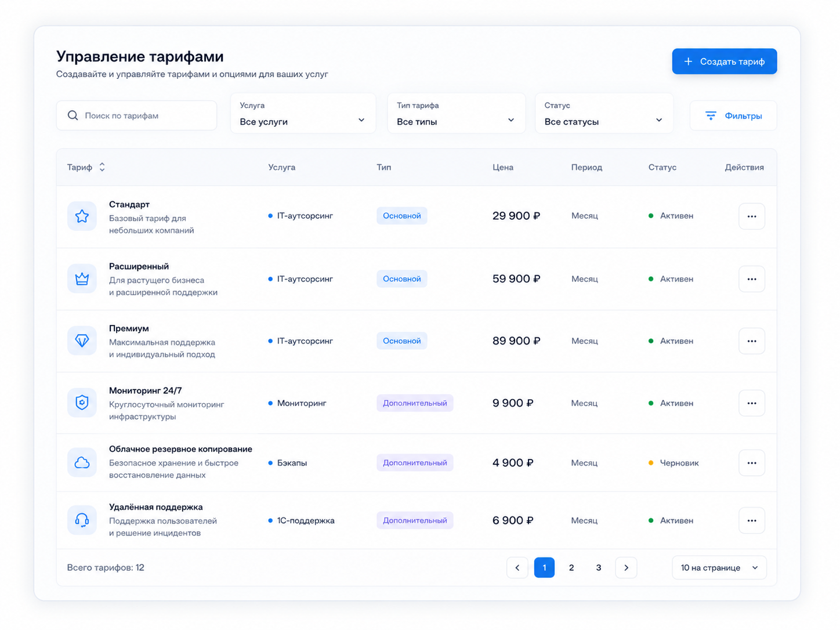840x630 pixels.
Task: Go to previous page arrow
Action: pyautogui.click(x=517, y=567)
